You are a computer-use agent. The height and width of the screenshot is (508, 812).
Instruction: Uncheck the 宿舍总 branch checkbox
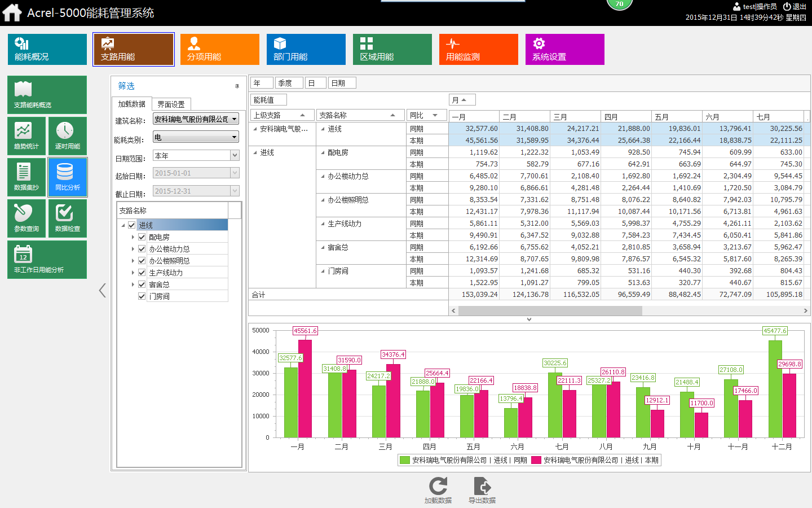pos(142,284)
